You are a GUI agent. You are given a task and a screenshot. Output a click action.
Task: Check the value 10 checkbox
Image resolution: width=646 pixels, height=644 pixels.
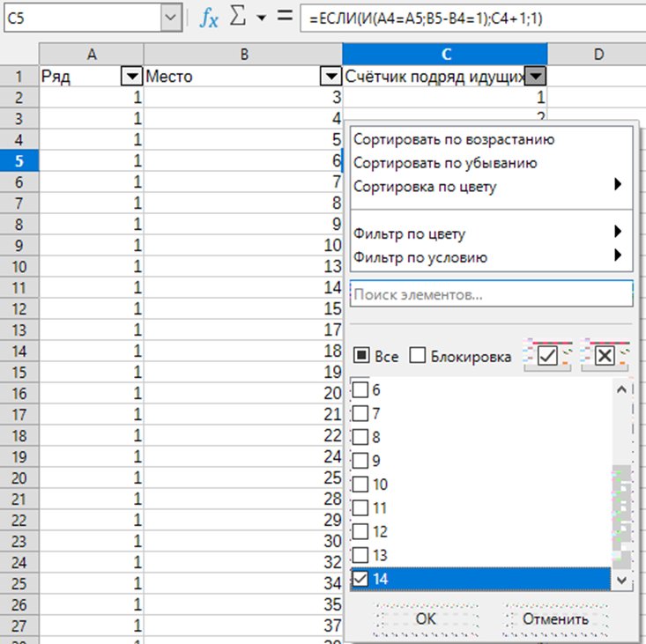coord(360,484)
